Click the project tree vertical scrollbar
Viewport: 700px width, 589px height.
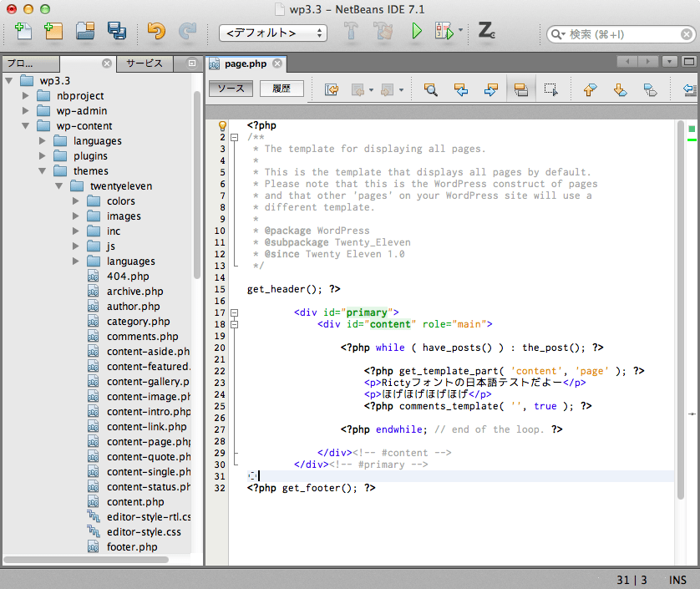point(197,185)
